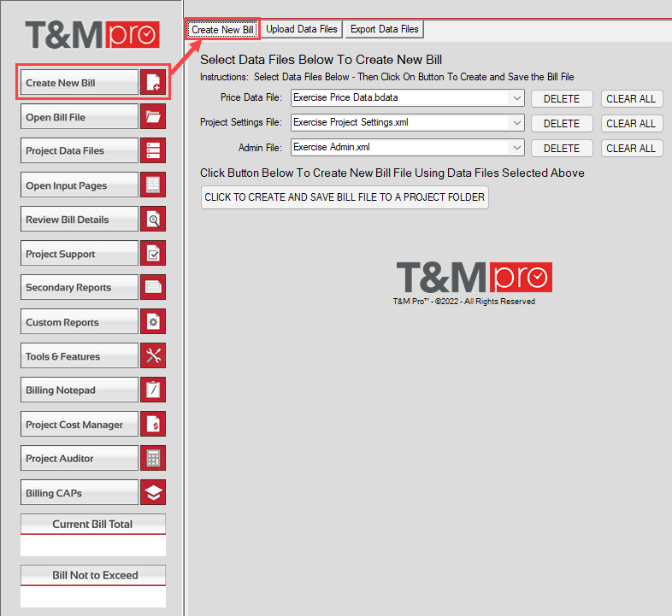Click the 'Project Settings File:' label
672x616 pixels.
pos(241,122)
